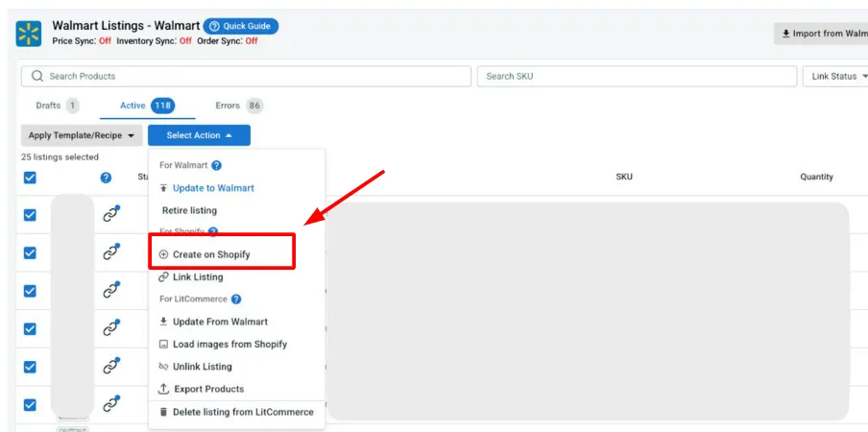Click the Walmart spark logo icon

pos(28,34)
